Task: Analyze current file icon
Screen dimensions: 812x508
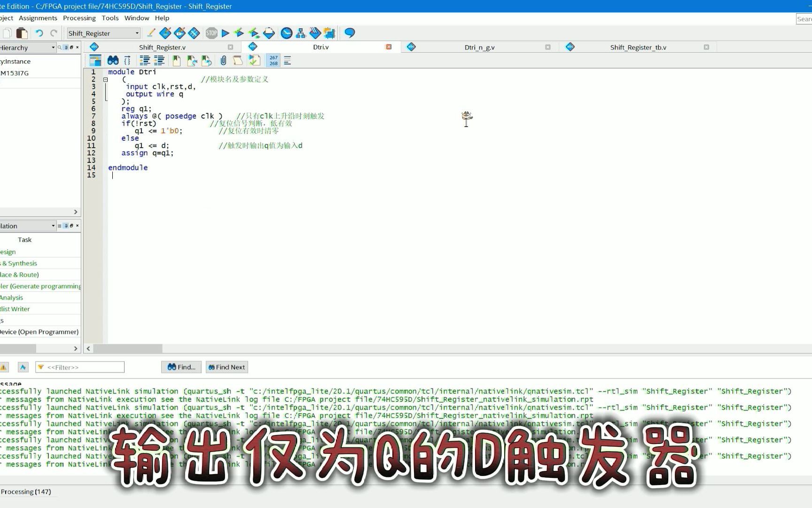Action: click(x=254, y=60)
